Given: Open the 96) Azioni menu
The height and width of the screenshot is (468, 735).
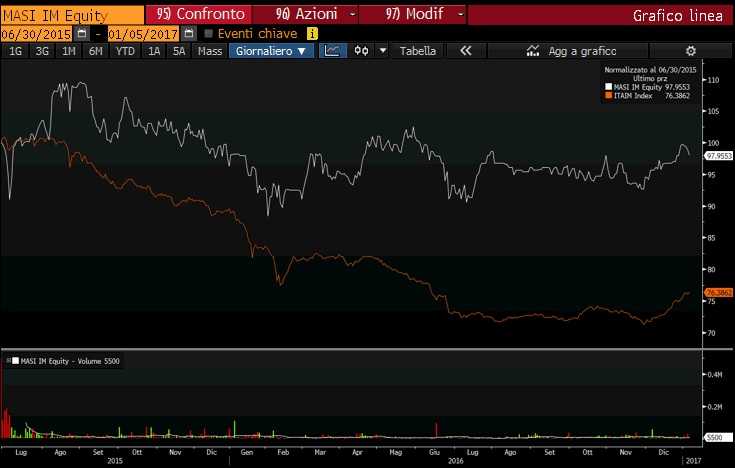Looking at the screenshot, I should click(x=306, y=14).
